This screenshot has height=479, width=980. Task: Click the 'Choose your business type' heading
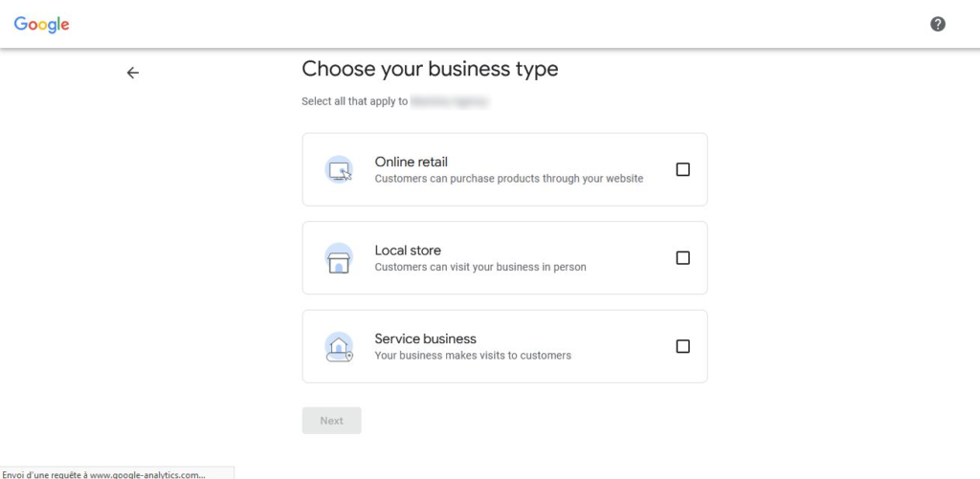[x=430, y=69]
